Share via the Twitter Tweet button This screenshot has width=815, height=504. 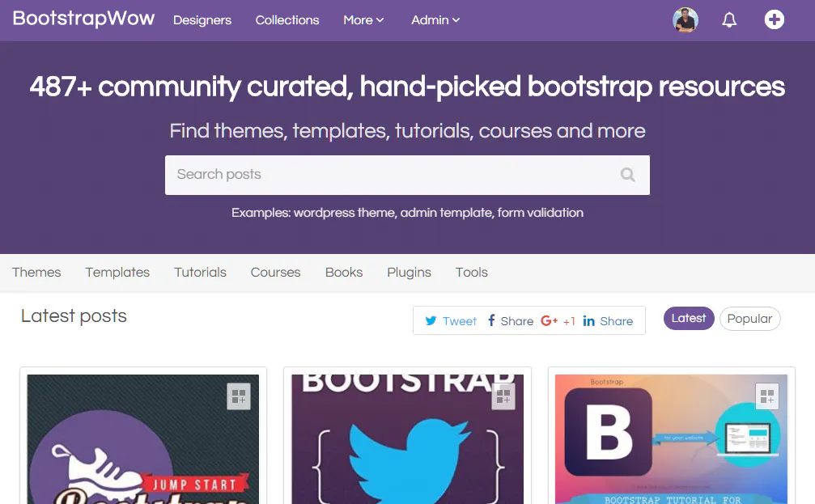[450, 321]
